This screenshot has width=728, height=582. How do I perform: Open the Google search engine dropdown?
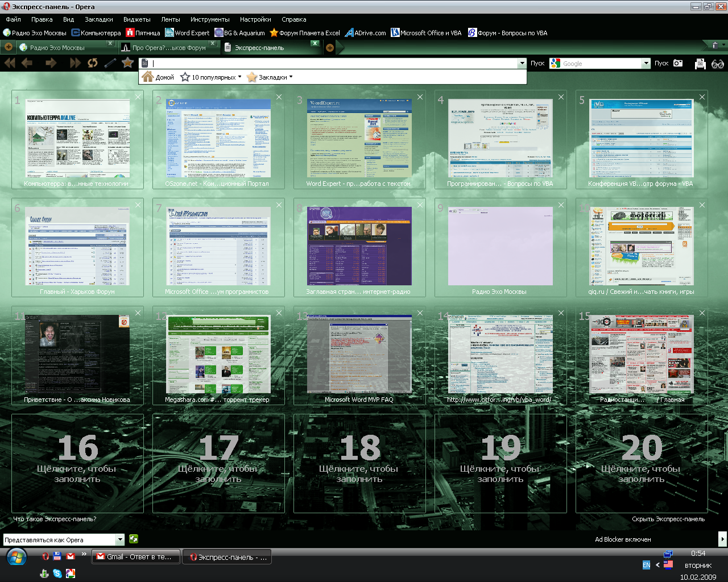[646, 64]
